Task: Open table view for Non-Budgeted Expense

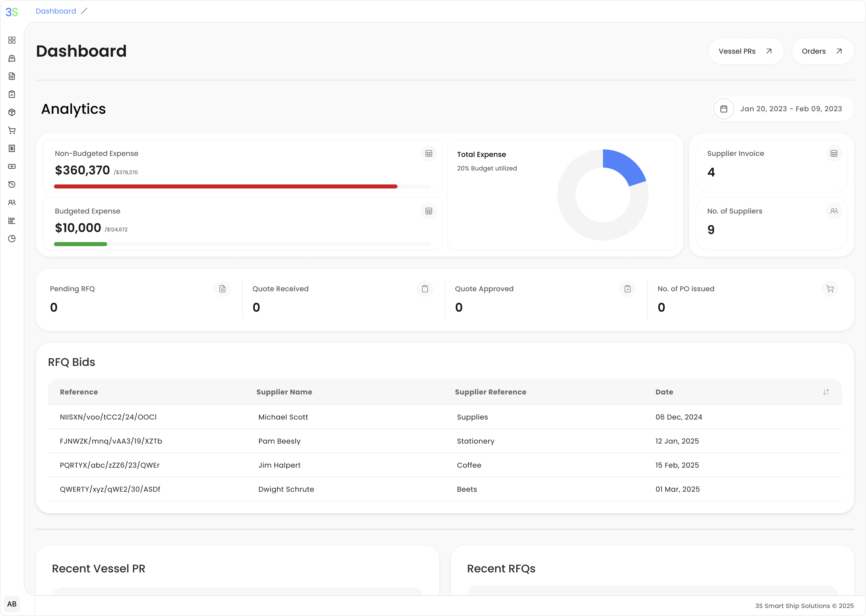Action: (429, 154)
